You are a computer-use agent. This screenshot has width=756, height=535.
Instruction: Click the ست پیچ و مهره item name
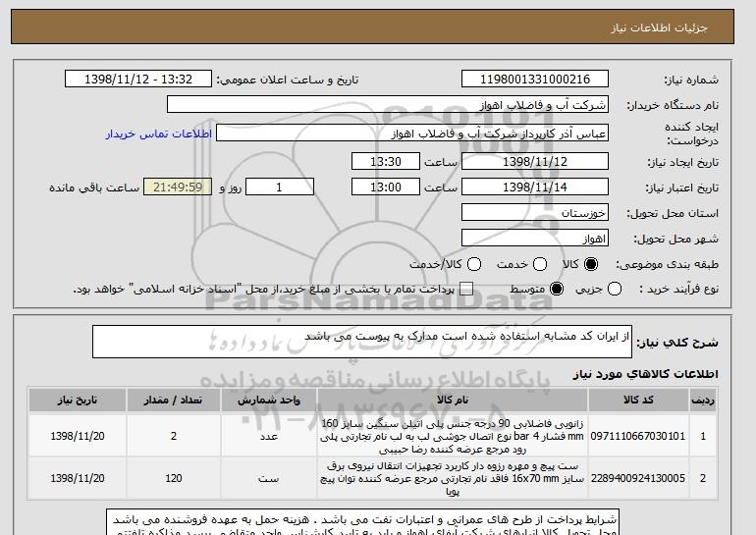click(453, 479)
